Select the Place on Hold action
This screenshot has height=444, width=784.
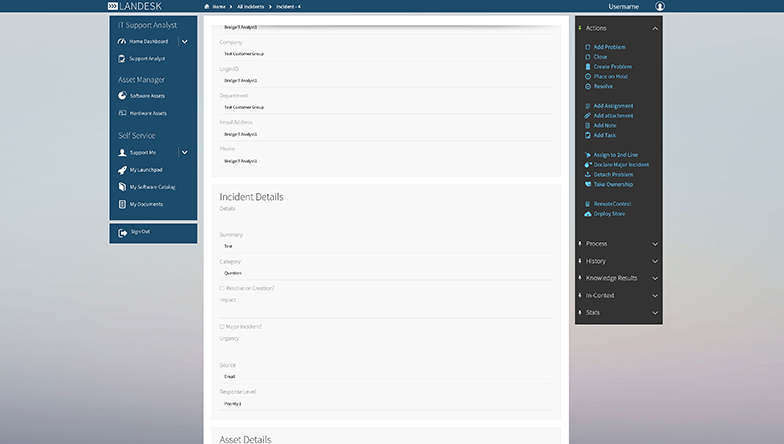coord(611,76)
